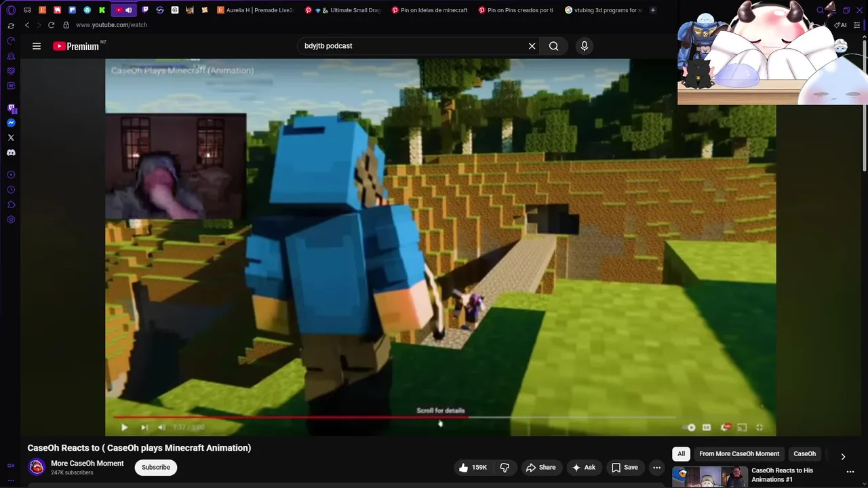Select the 'All' filter chip
Image resolution: width=868 pixels, height=488 pixels.
click(x=681, y=454)
